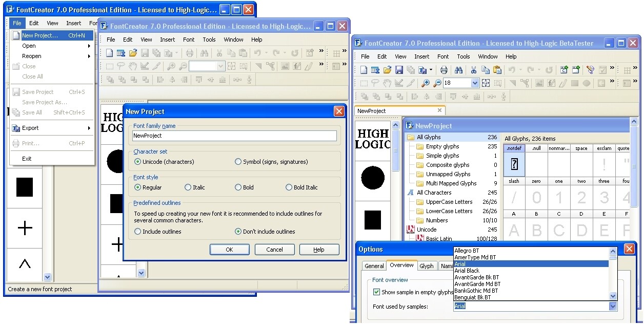Image resolution: width=644 pixels, height=324 pixels.
Task: Click Font family name input field
Action: click(234, 136)
